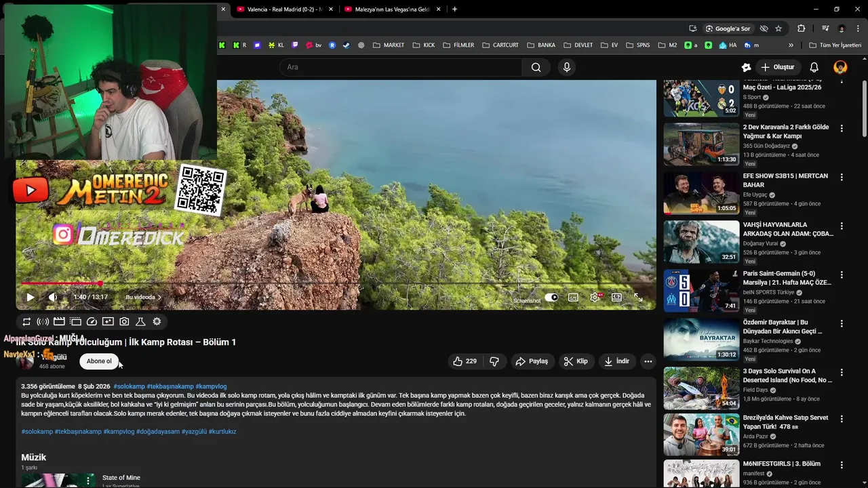Viewport: 868px width, 488px height.
Task: Open the 'State of Mine' song entry
Action: pos(122,479)
